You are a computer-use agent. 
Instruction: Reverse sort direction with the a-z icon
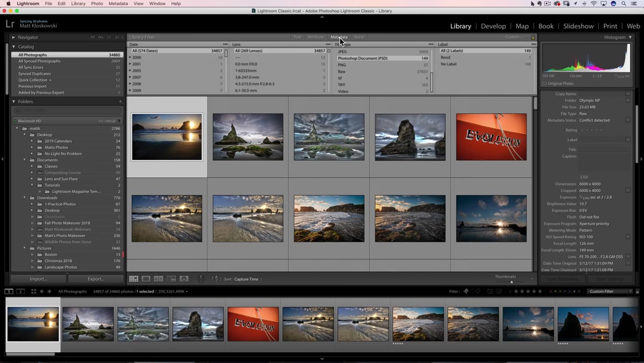point(216,279)
